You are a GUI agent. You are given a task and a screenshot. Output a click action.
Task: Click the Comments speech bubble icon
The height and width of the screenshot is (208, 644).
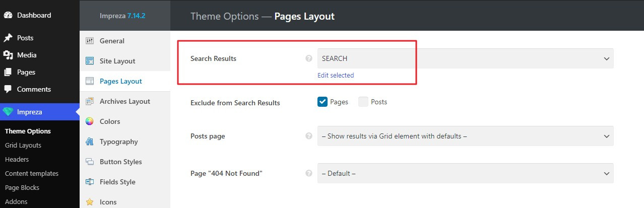[x=8, y=89]
